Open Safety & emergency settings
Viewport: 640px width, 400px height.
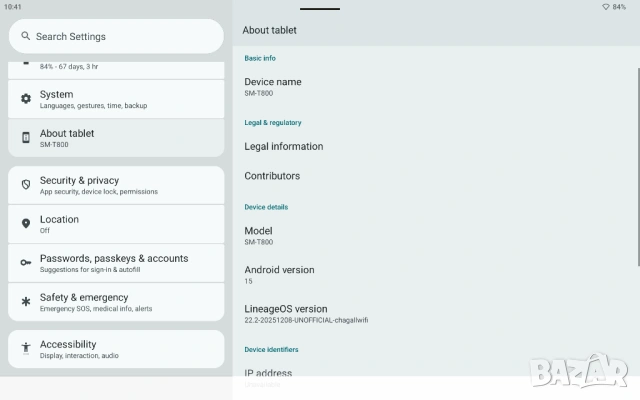pos(116,302)
